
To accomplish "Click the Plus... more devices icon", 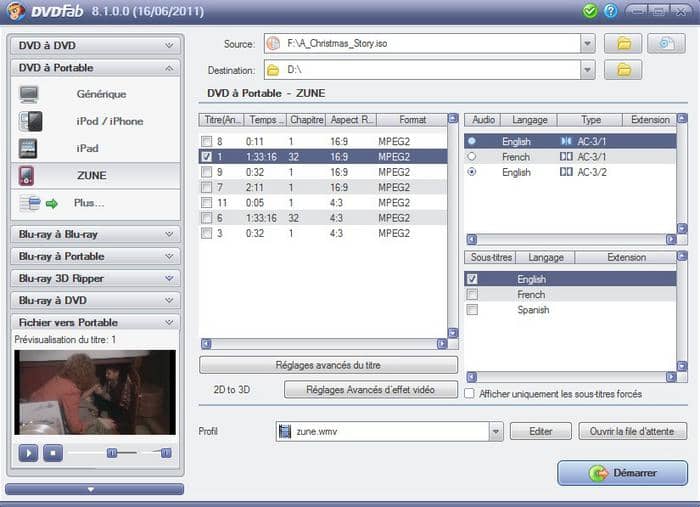I will [x=38, y=204].
